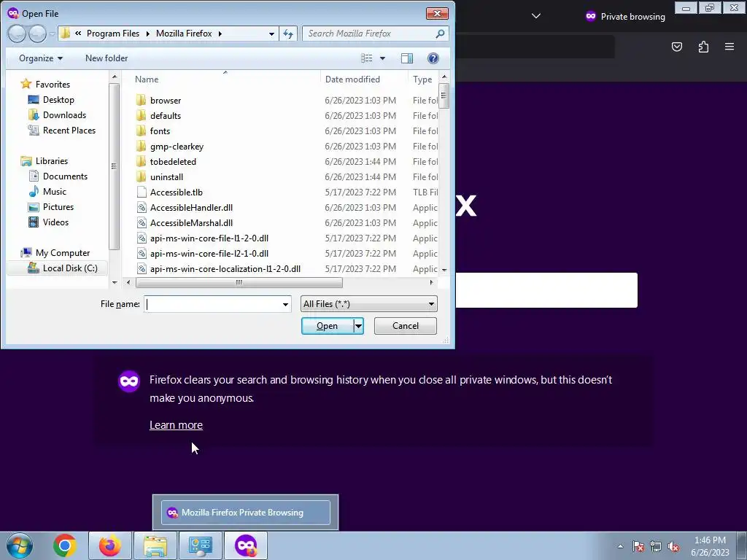Launch Google Chrome from taskbar
The image size is (747, 560).
65,545
